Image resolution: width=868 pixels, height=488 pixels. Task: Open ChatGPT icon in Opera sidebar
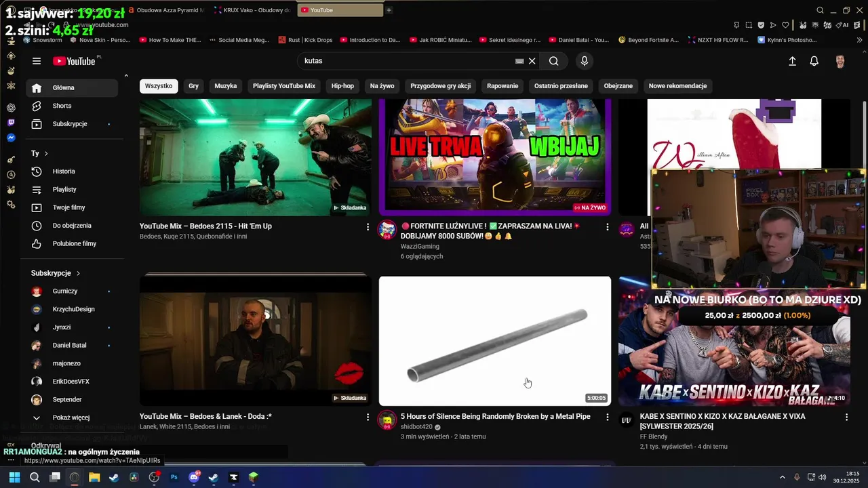[x=11, y=107]
